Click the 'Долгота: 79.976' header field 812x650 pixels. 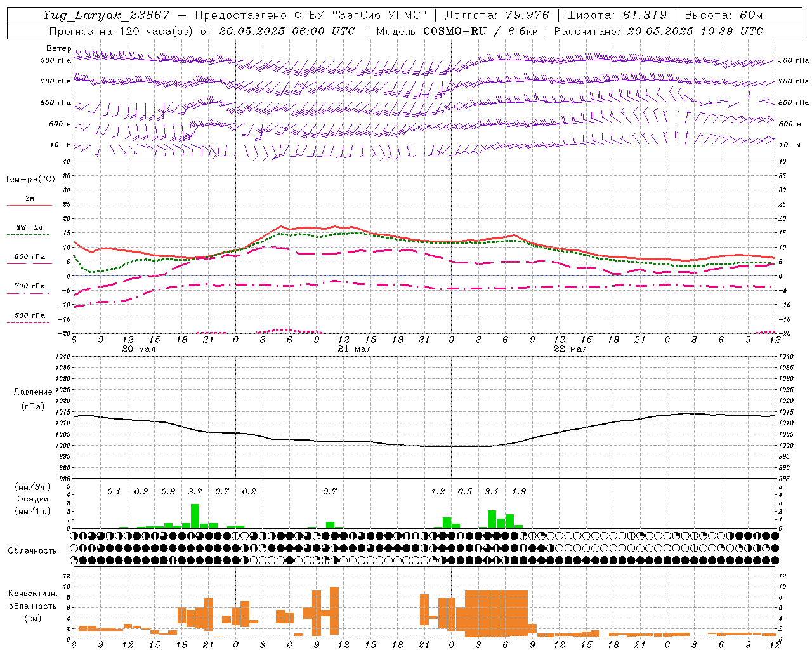pos(497,15)
